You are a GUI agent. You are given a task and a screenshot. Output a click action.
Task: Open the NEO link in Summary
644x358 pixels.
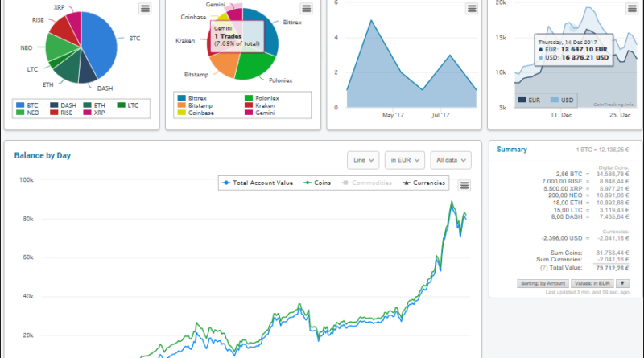tap(576, 195)
